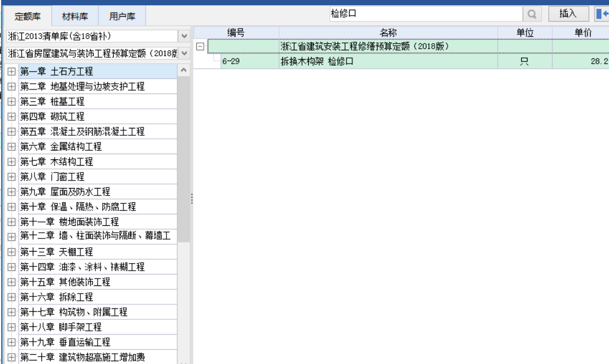This screenshot has height=364, width=609.
Task: Expand 第五章 混凝土及钢筋混凝土工程 node
Action: click(x=11, y=131)
